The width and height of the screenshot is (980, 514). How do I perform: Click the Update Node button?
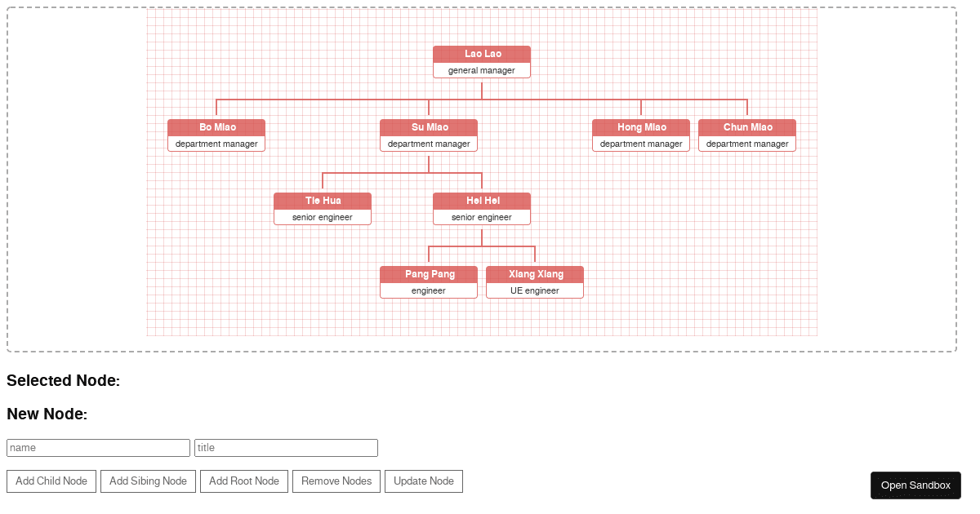(424, 481)
